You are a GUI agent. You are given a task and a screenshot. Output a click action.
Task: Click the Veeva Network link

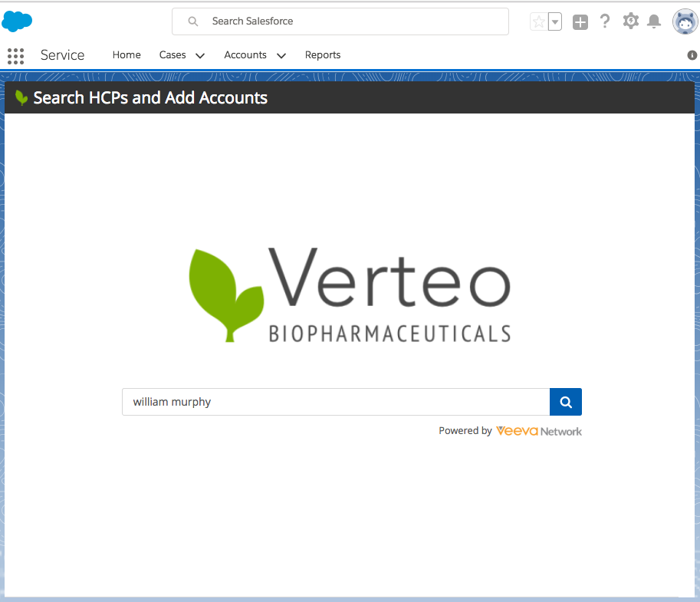click(x=539, y=431)
